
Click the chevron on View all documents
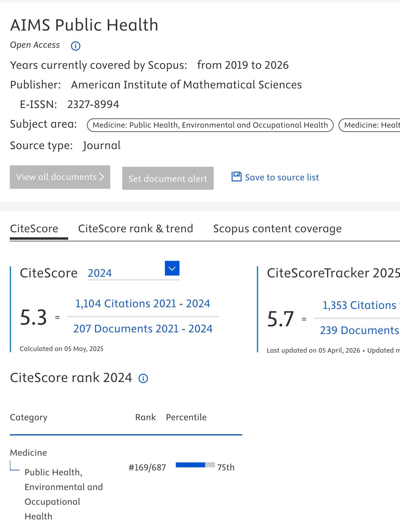coord(101,177)
